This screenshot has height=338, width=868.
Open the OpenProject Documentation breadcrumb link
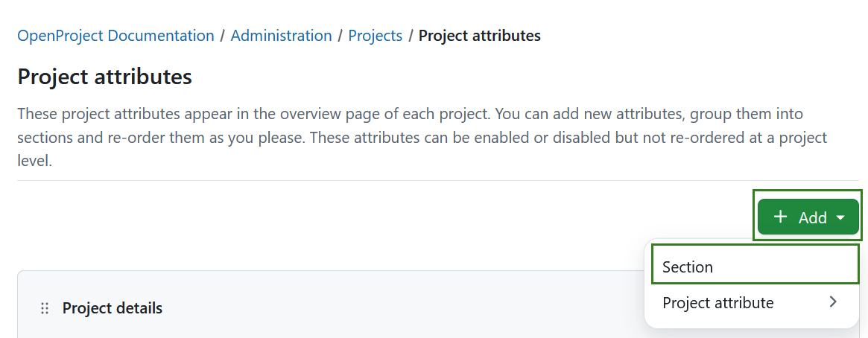coord(115,36)
